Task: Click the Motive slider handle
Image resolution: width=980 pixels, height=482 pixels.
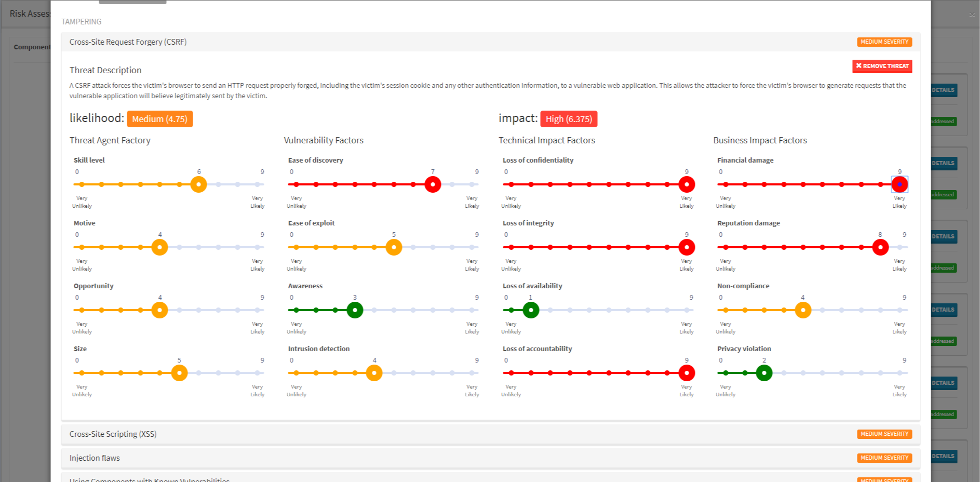Action: point(159,247)
